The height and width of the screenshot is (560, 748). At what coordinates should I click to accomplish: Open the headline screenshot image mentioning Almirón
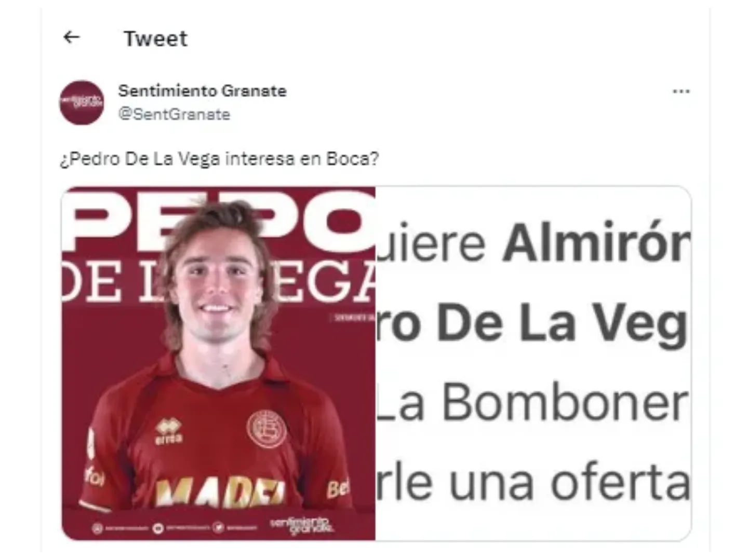point(533,363)
